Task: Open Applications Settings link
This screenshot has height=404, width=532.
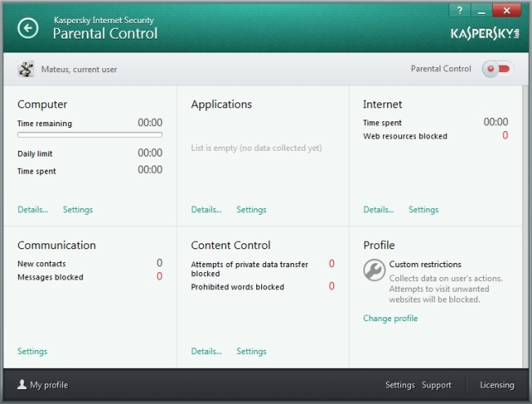Action: (251, 210)
